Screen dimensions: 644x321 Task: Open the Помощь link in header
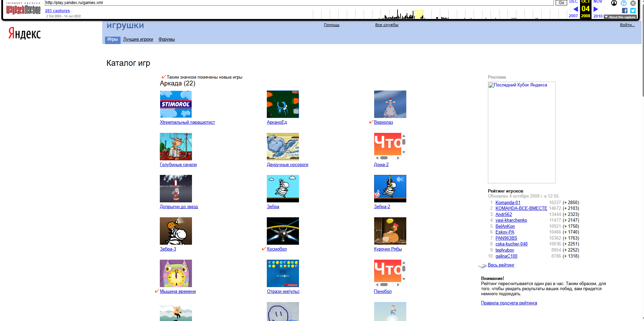tap(331, 25)
